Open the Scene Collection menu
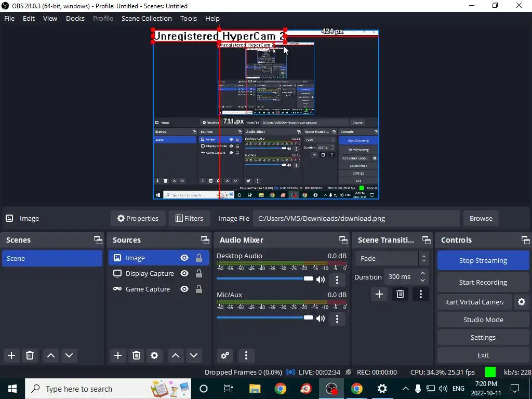 (x=147, y=18)
